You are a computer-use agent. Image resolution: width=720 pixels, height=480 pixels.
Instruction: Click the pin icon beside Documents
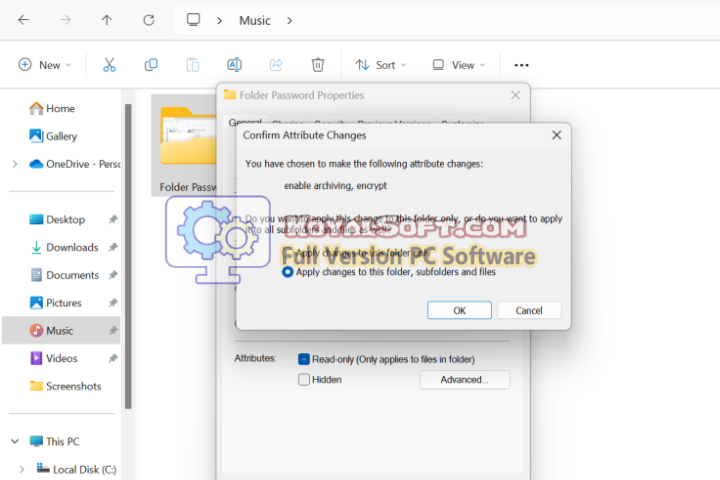(112, 275)
